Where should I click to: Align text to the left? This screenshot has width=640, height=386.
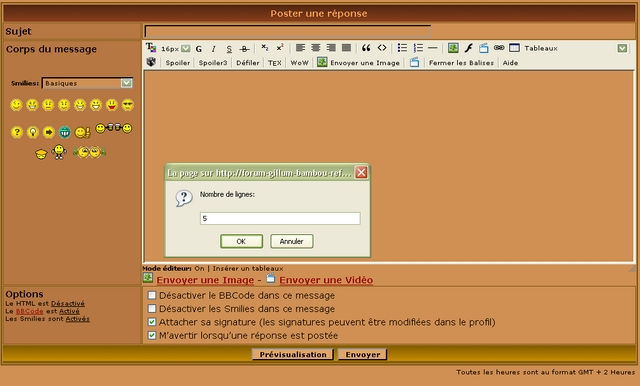point(300,48)
